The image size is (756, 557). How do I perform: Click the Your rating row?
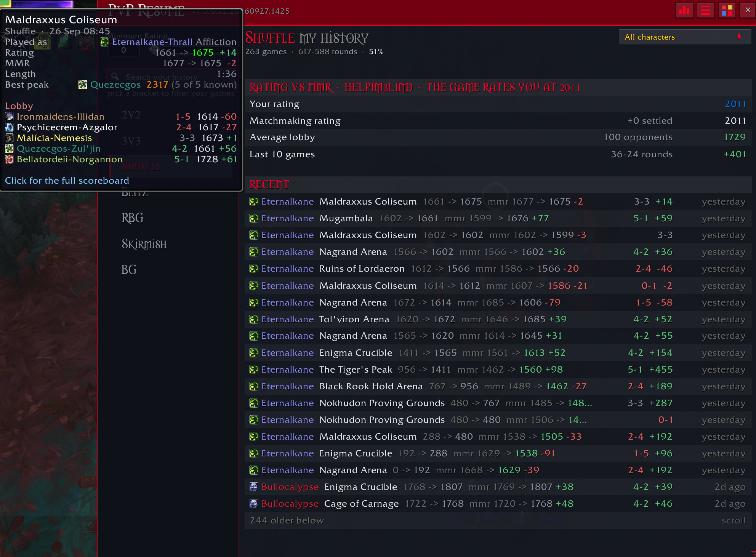[498, 104]
